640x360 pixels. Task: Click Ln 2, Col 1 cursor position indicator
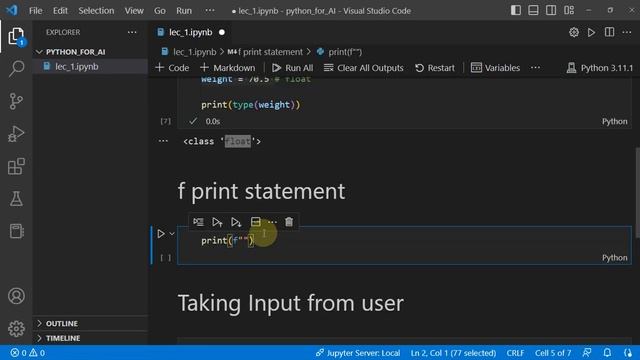[x=453, y=353]
